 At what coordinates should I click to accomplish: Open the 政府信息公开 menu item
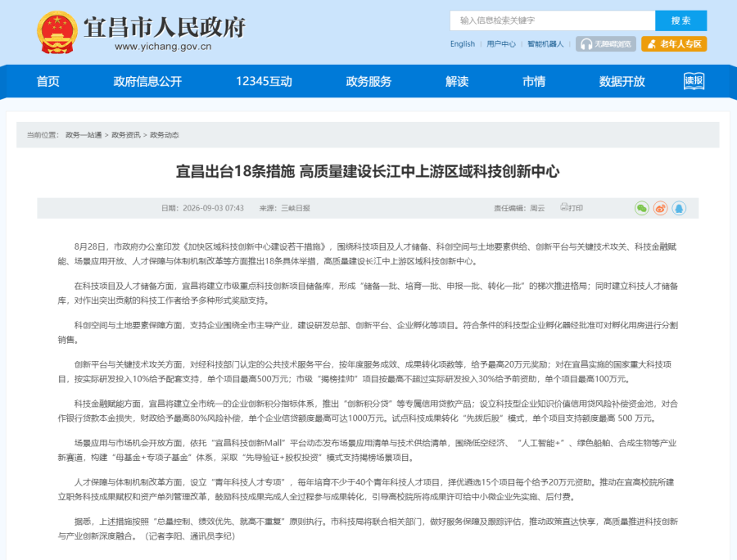[147, 81]
